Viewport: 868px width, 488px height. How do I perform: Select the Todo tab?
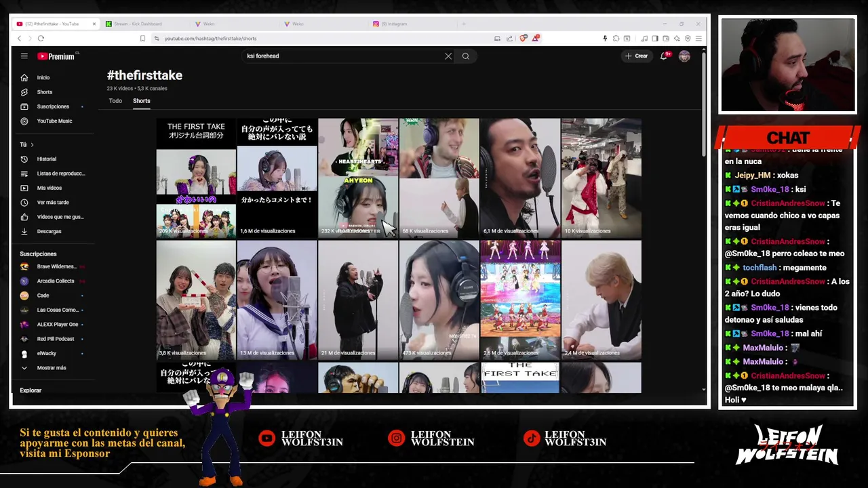115,101
